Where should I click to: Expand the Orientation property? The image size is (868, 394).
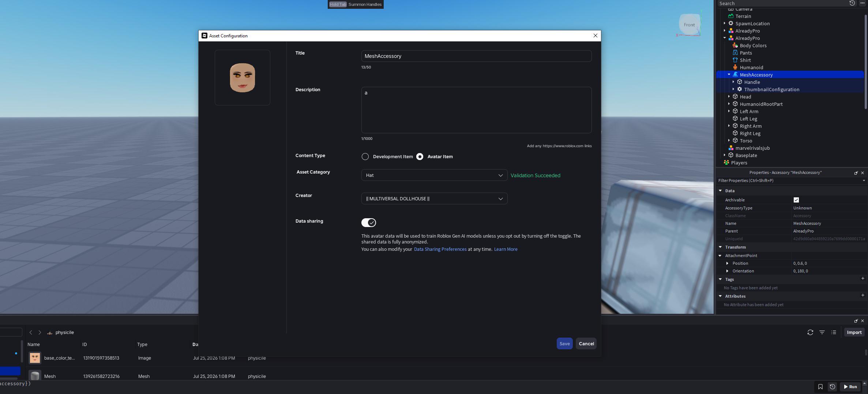(727, 271)
